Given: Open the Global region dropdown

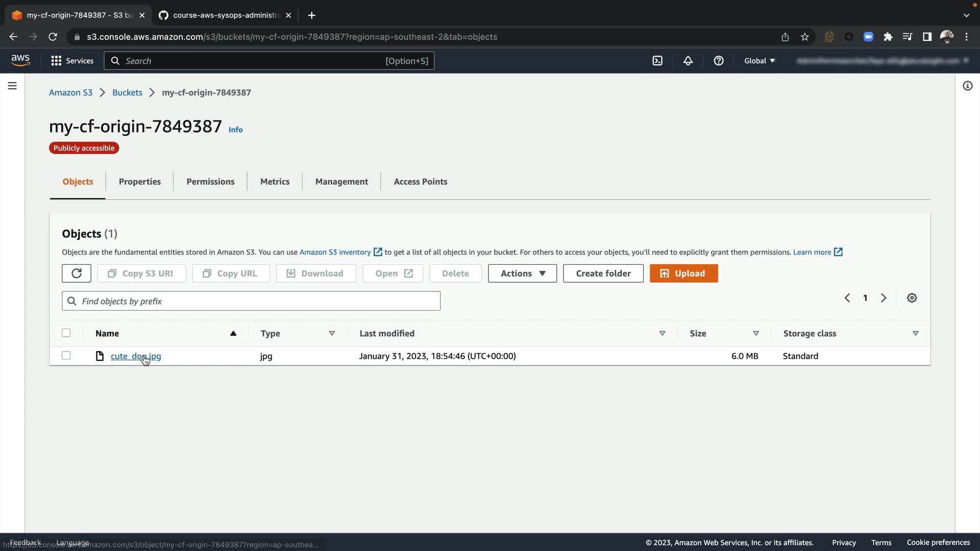Looking at the screenshot, I should point(759,61).
